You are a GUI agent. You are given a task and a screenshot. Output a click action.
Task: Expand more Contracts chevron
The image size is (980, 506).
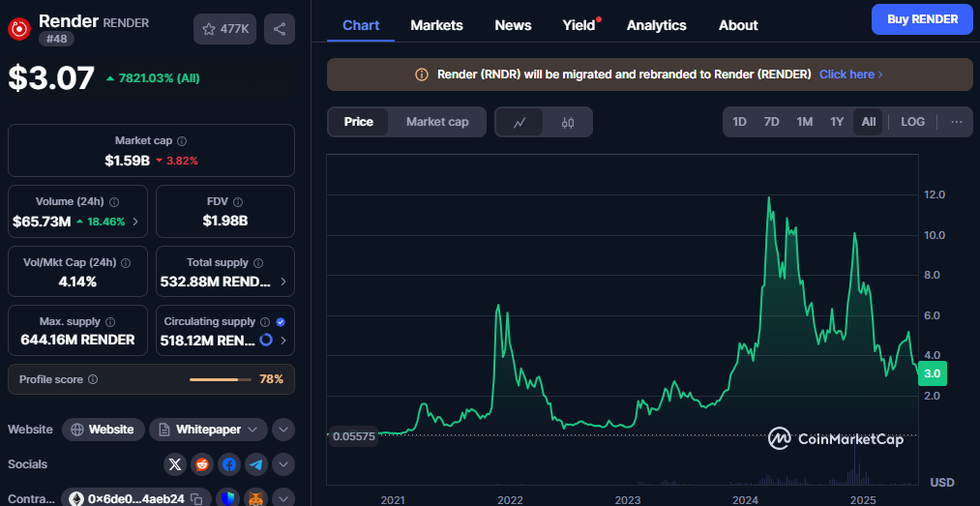pyautogui.click(x=283, y=498)
